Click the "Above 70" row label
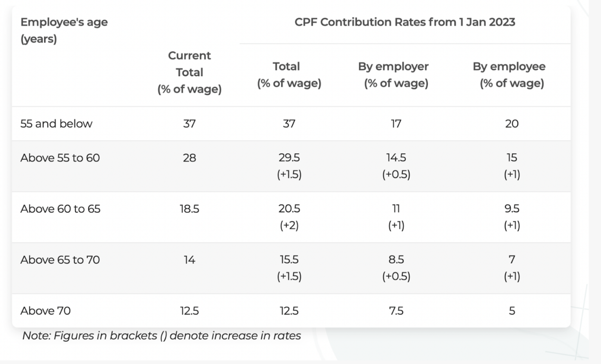Viewport: 601px width, 364px height. click(x=45, y=311)
